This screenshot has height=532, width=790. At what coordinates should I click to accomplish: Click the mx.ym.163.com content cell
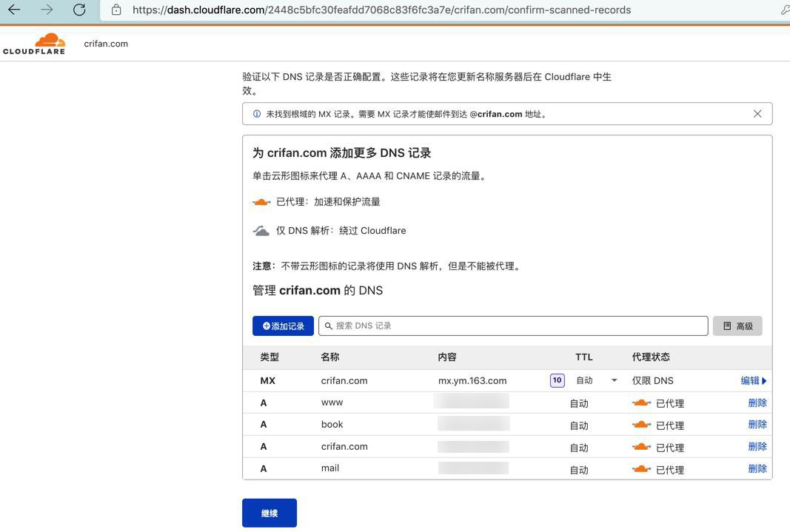(472, 381)
